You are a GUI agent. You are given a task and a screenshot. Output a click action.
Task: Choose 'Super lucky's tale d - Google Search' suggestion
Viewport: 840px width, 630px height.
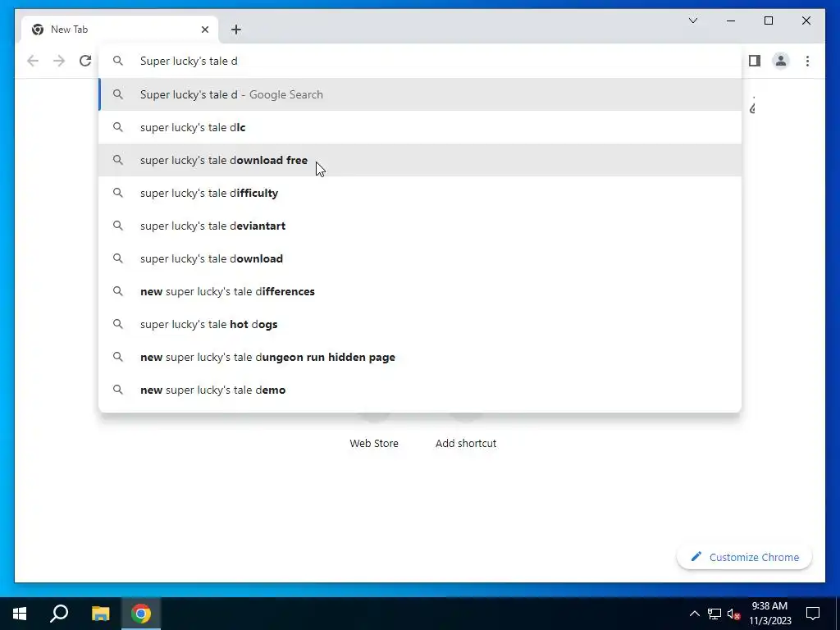[x=421, y=95]
